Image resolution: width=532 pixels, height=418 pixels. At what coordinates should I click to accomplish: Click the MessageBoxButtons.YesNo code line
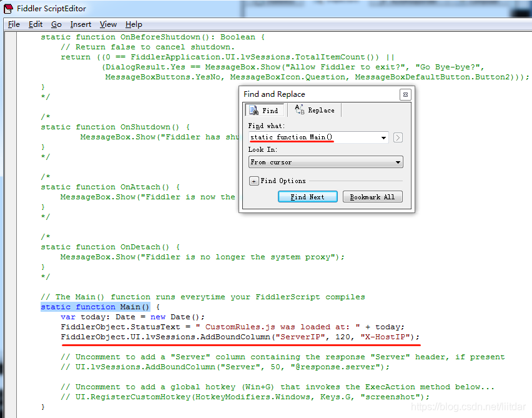point(317,77)
